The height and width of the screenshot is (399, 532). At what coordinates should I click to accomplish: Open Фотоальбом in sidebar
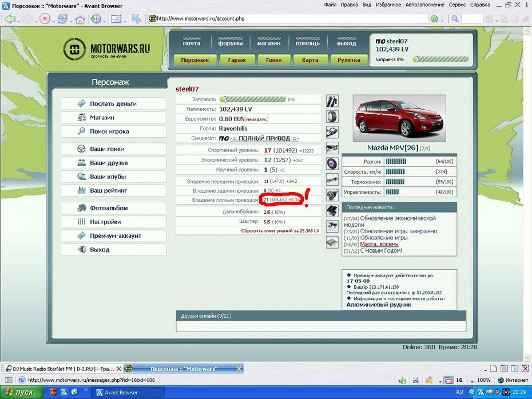113,208
